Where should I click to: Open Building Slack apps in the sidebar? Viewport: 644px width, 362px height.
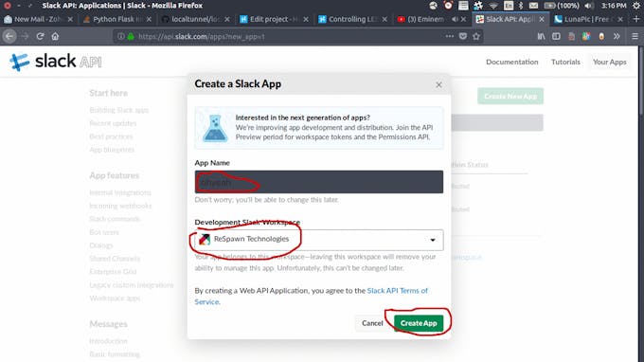coord(118,110)
